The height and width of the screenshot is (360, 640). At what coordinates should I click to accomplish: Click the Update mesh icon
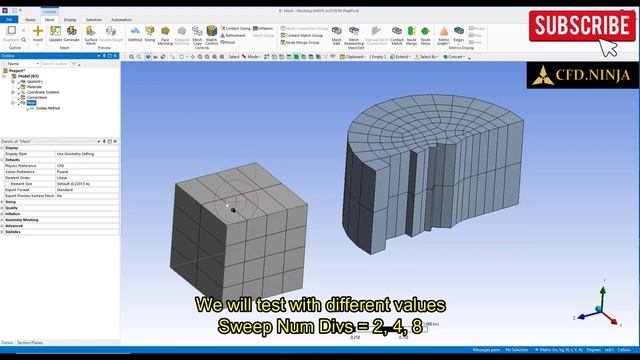pos(55,31)
